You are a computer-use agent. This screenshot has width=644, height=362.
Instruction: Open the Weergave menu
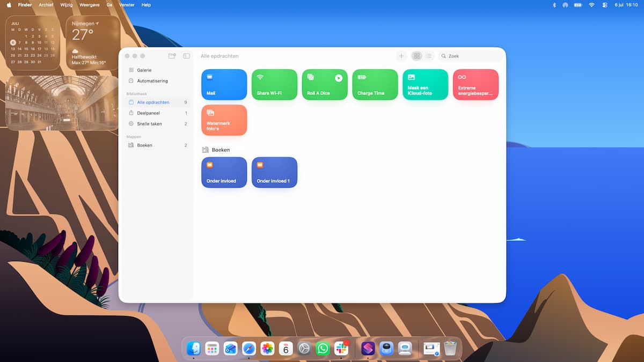pyautogui.click(x=90, y=5)
